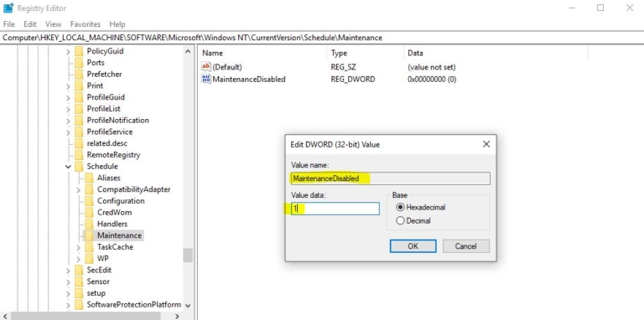Expand the PolicyGuid key
644x320 pixels.
(x=68, y=52)
